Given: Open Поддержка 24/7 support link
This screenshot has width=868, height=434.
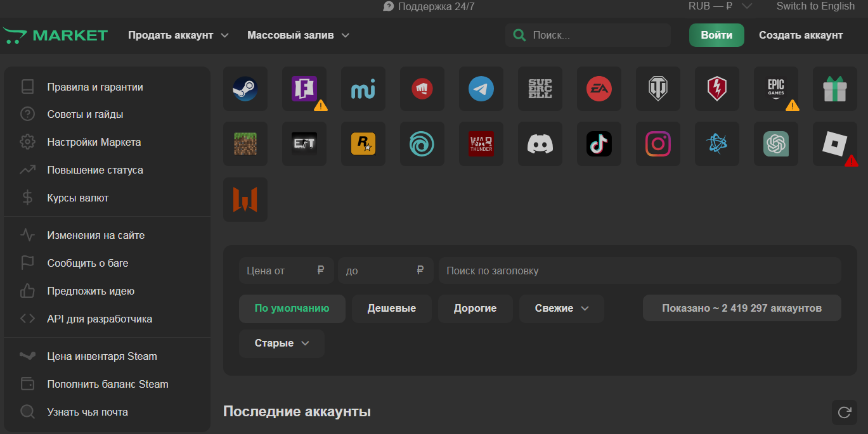Looking at the screenshot, I should coord(429,7).
